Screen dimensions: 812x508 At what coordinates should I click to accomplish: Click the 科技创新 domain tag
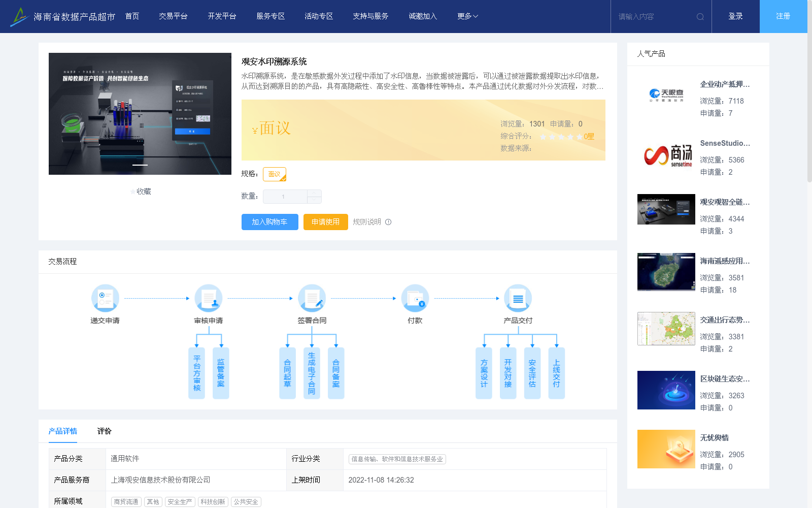[213, 502]
